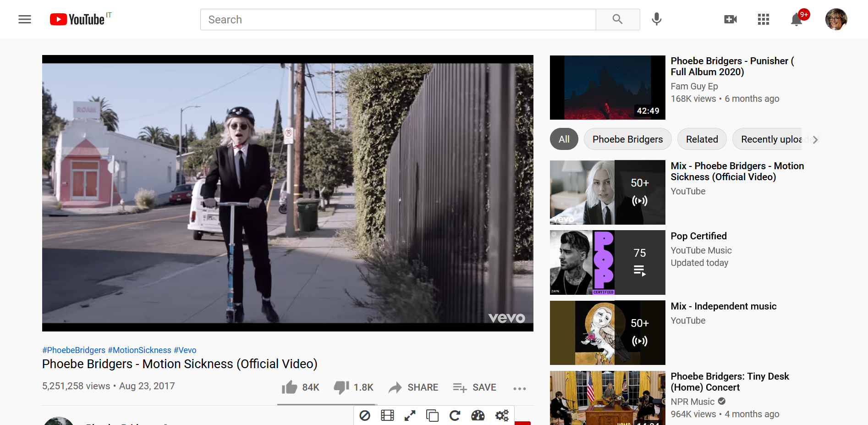This screenshot has width=868, height=425.
Task: Open the NPR Music channel name
Action: (692, 402)
